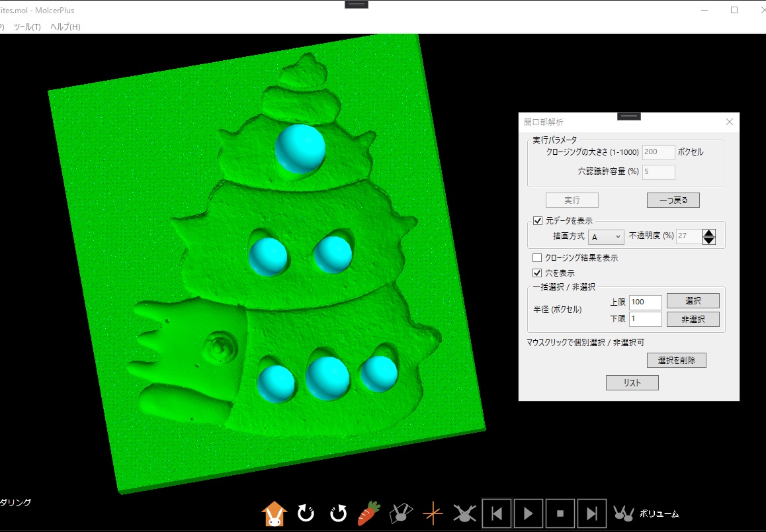This screenshot has height=532, width=766.
Task: Open the 描画方式 dropdown
Action: [607, 237]
